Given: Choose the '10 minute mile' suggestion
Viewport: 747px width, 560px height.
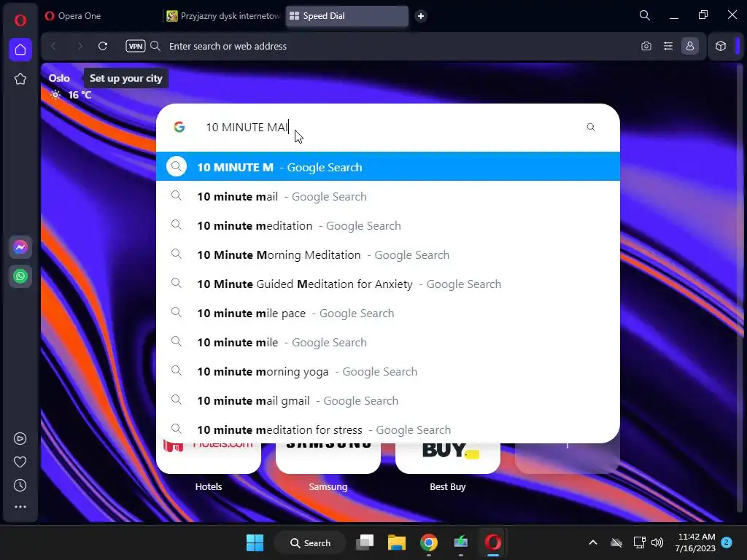Looking at the screenshot, I should pyautogui.click(x=388, y=342).
